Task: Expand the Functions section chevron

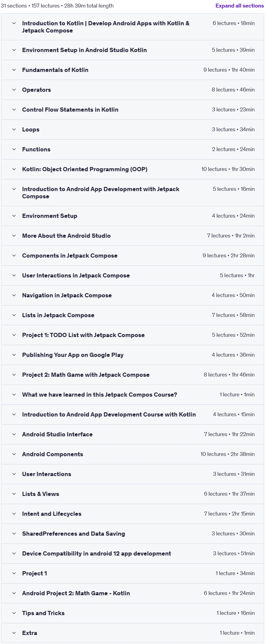Action: coord(14,149)
